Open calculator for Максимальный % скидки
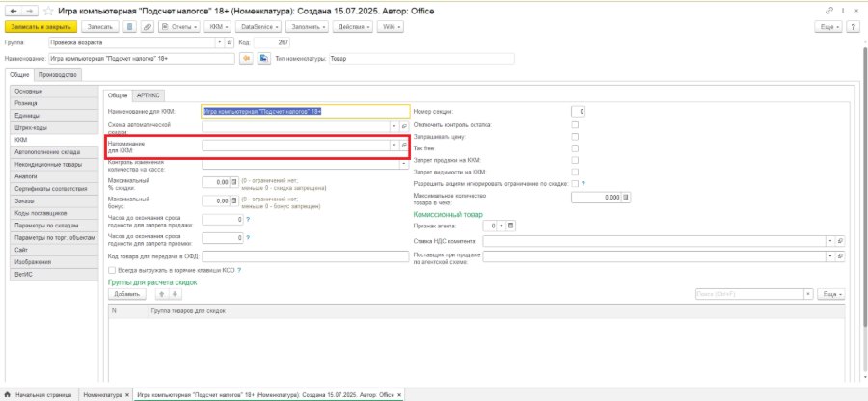 pyautogui.click(x=234, y=182)
